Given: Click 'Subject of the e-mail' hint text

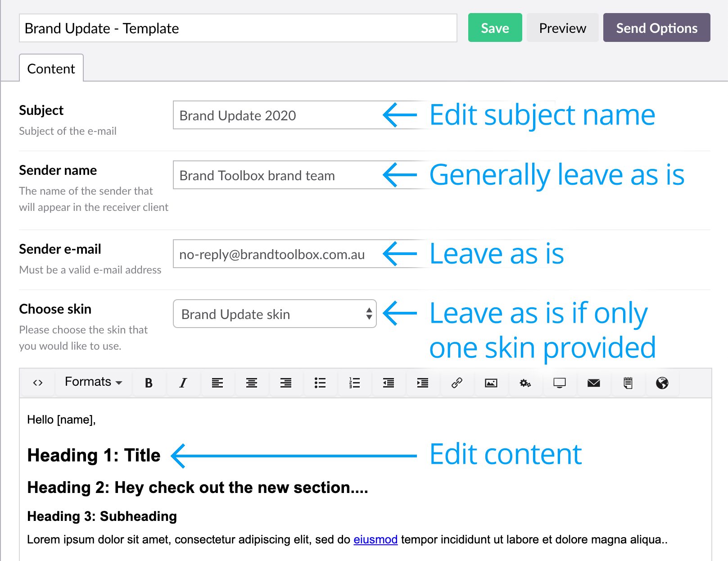Looking at the screenshot, I should [68, 131].
